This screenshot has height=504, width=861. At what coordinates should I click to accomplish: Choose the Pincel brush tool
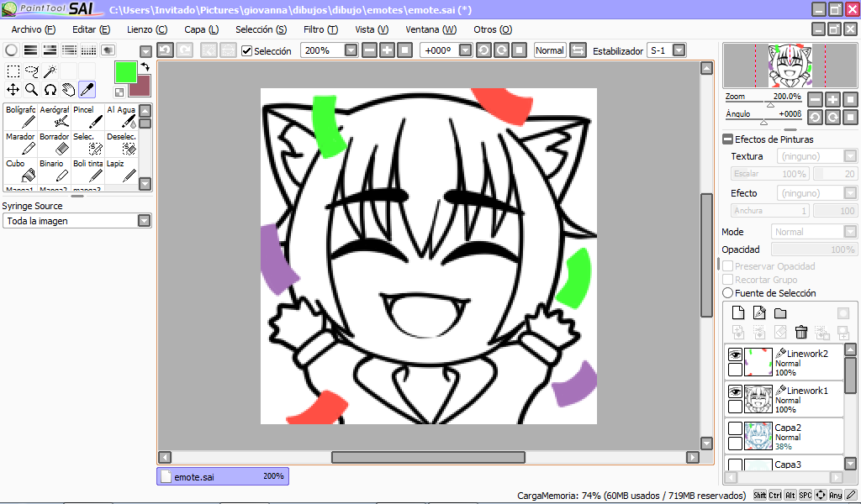pos(87,117)
